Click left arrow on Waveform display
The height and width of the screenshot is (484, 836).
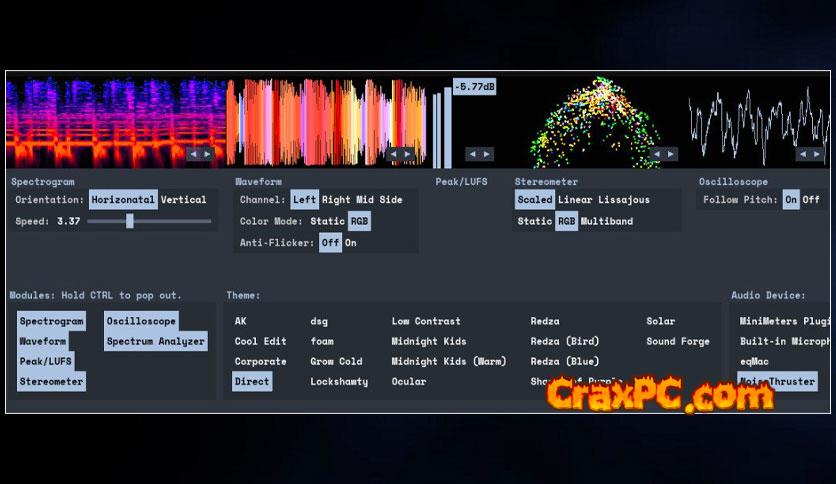click(x=393, y=154)
